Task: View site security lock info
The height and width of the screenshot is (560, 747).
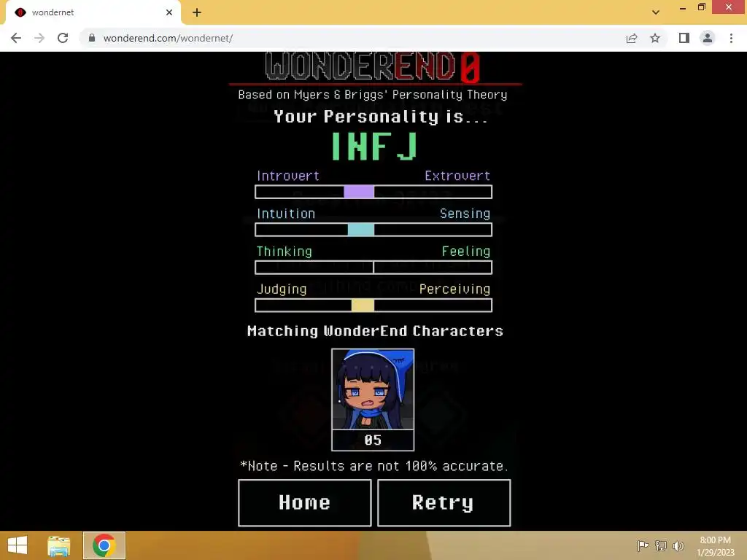Action: coord(92,38)
